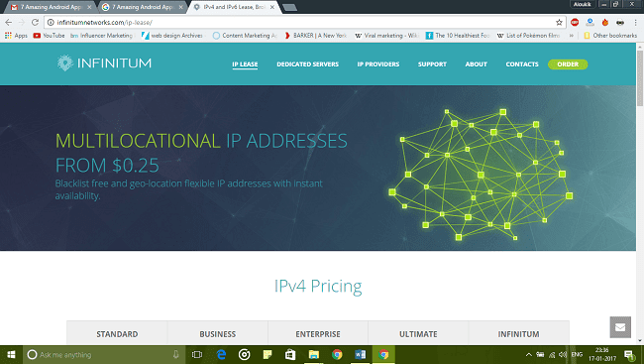Viewport: 644px width, 364px height.
Task: Select the STANDARD pricing column
Action: (x=117, y=333)
